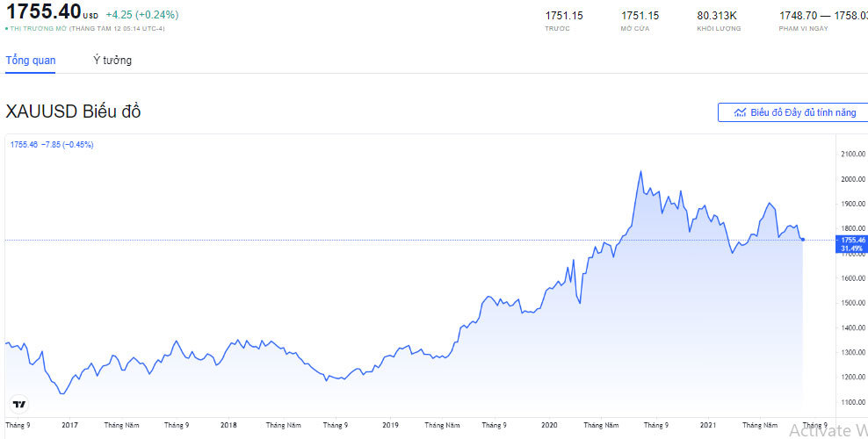This screenshot has width=868, height=439.
Task: Select the 2021 label on the time axis
Action: pos(709,425)
